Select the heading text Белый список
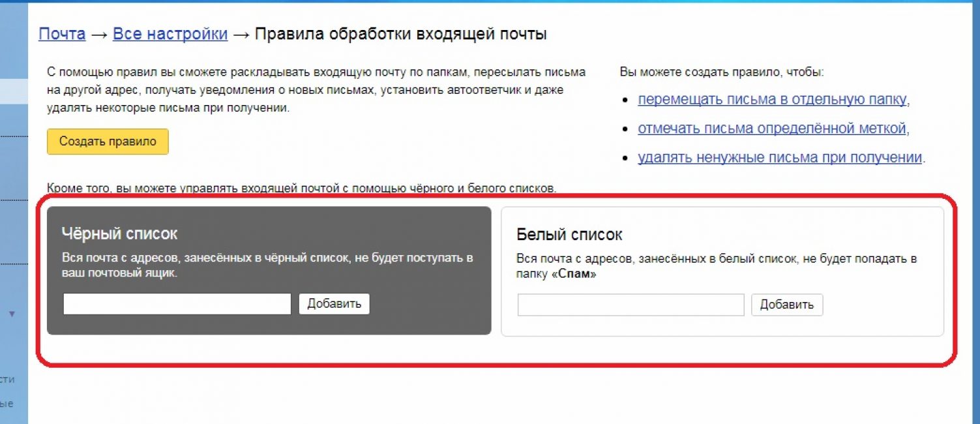Image resolution: width=980 pixels, height=424 pixels. (x=569, y=234)
